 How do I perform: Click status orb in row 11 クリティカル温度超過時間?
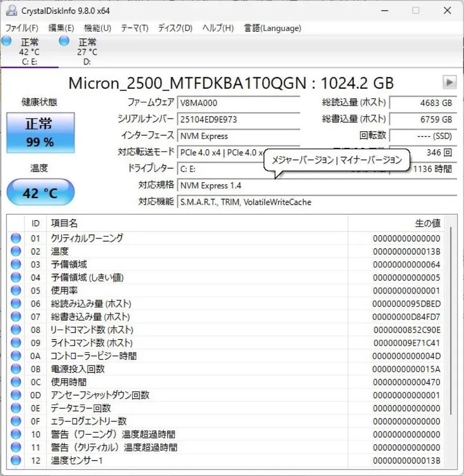(x=16, y=447)
